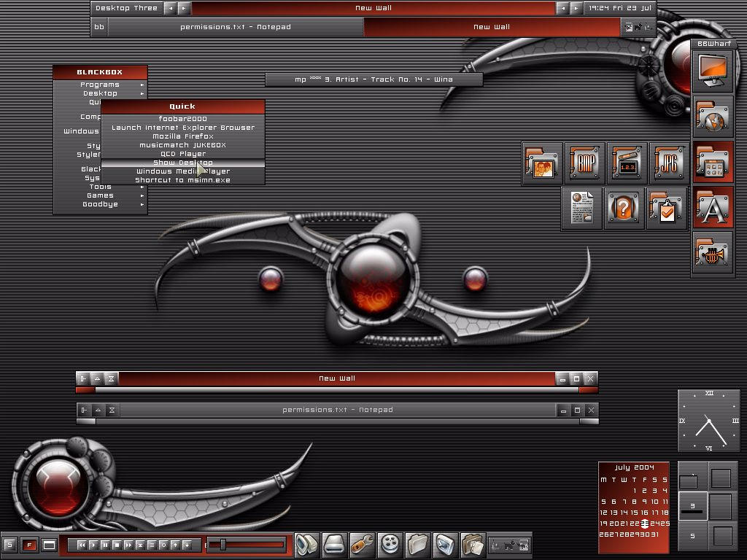The image size is (747, 560).
Task: Click the Desktop Three workspace label
Action: 126,8
